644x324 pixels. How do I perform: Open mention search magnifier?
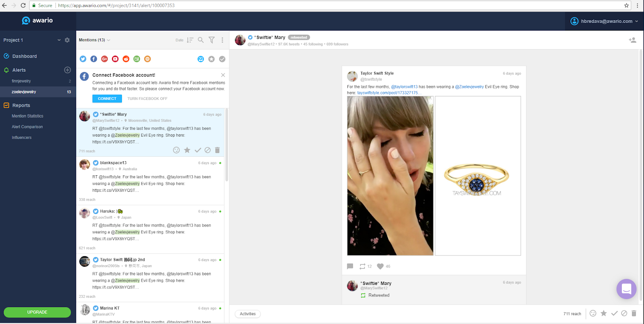(x=201, y=40)
